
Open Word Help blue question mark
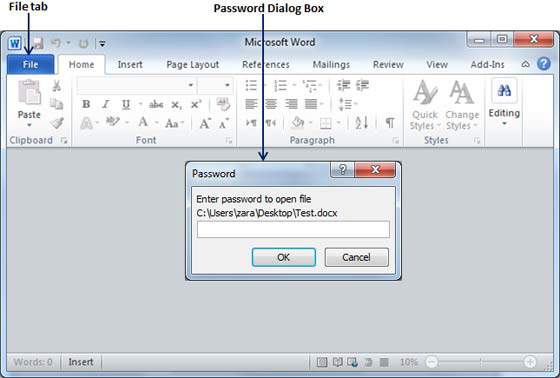pyautogui.click(x=544, y=64)
